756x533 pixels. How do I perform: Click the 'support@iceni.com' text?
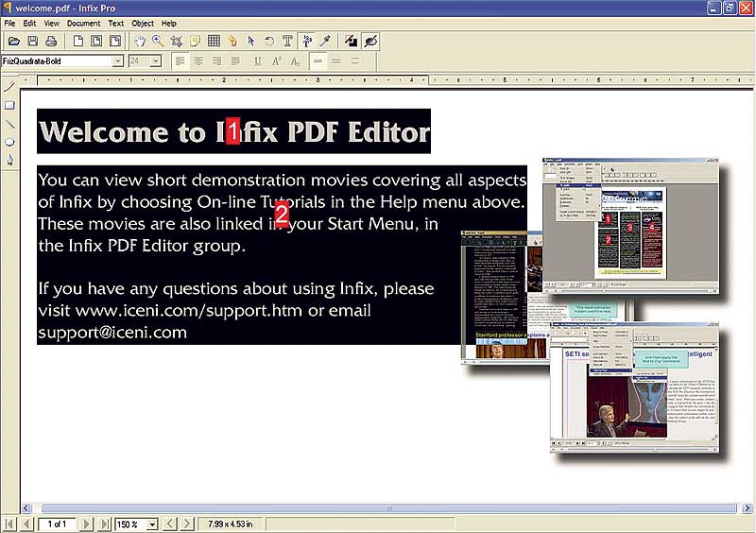click(112, 333)
